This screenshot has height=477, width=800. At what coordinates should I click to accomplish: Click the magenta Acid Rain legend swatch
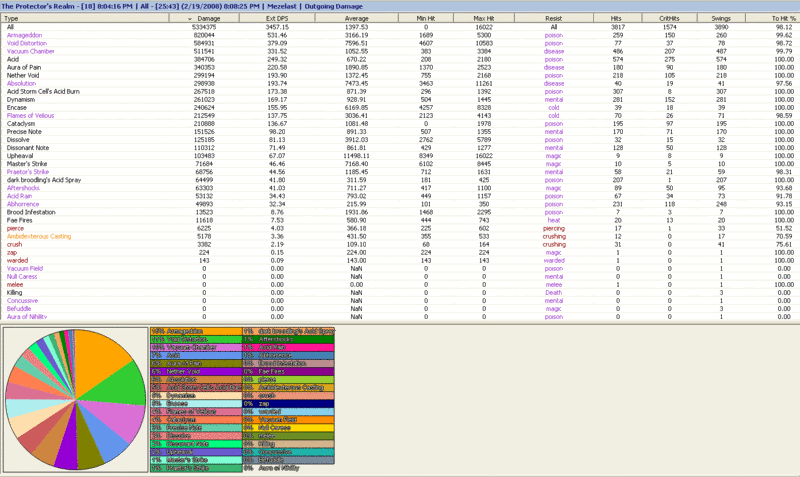coord(288,347)
